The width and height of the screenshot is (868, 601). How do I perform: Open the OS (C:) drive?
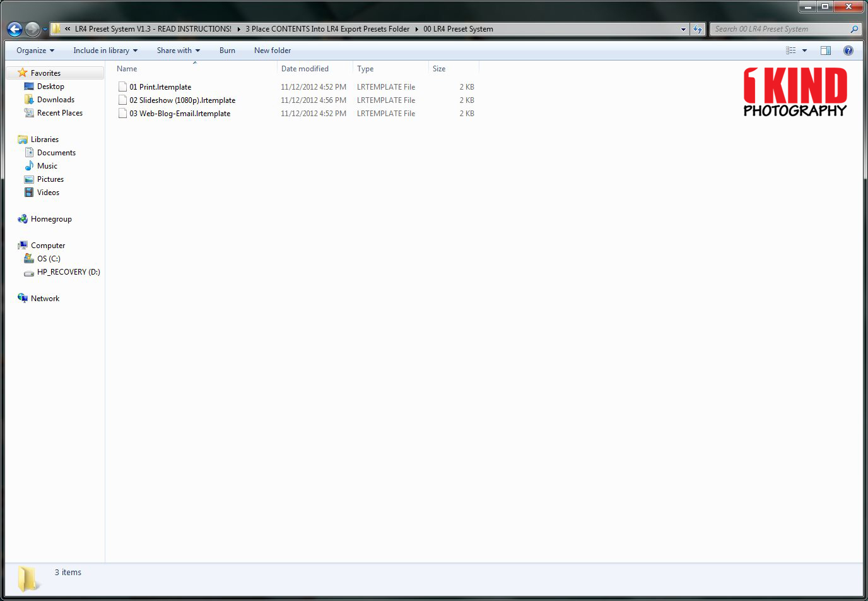[x=49, y=259]
